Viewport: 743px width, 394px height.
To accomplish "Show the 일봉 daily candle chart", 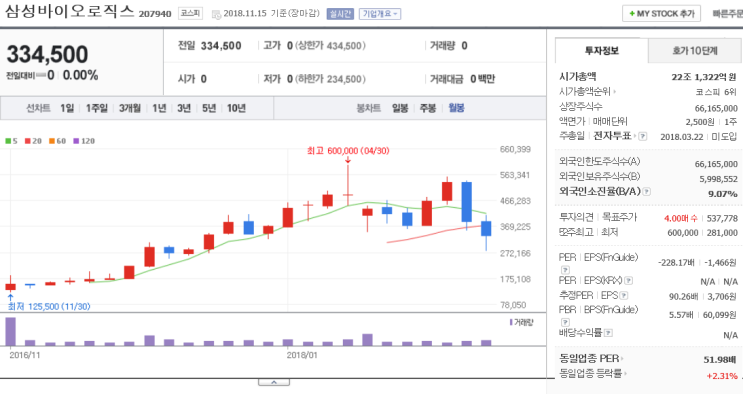I will point(400,108).
